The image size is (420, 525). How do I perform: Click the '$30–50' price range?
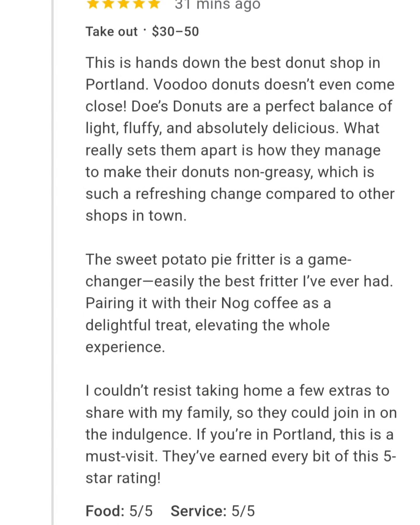click(175, 32)
